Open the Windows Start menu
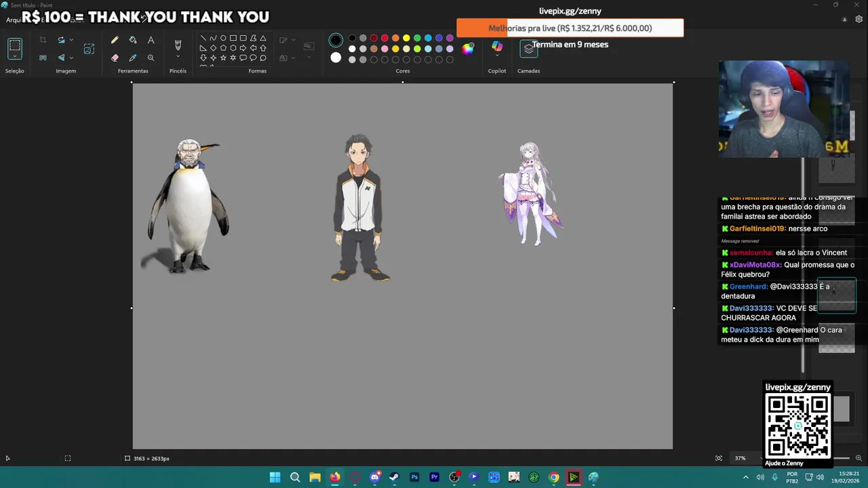Screen dimensions: 868x488 point(275,477)
